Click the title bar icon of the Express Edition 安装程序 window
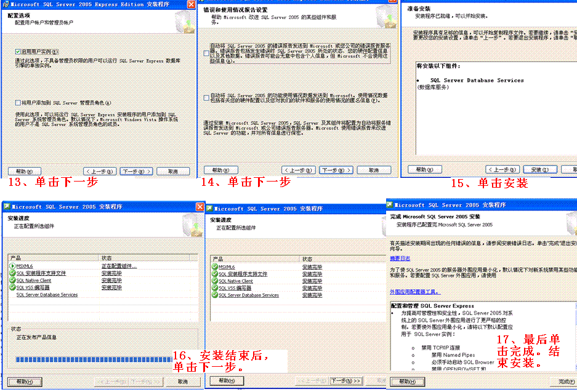The width and height of the screenshot is (577, 392). [x=6, y=4]
